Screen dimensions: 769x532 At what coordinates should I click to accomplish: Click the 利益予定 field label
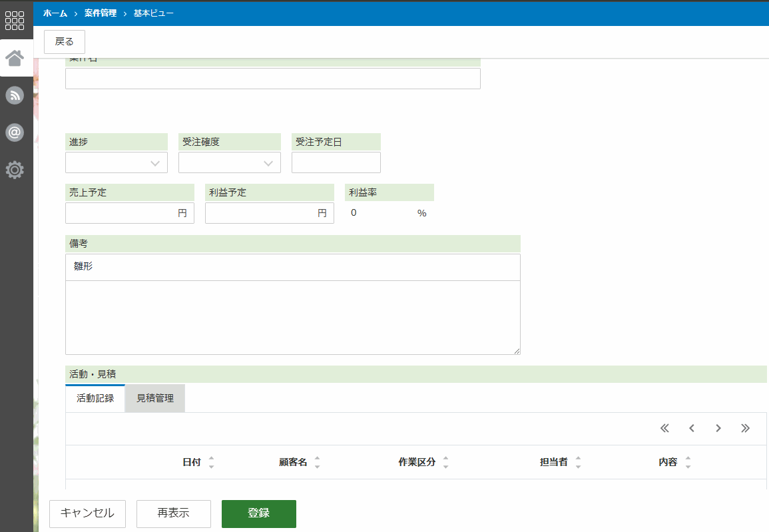tap(228, 192)
